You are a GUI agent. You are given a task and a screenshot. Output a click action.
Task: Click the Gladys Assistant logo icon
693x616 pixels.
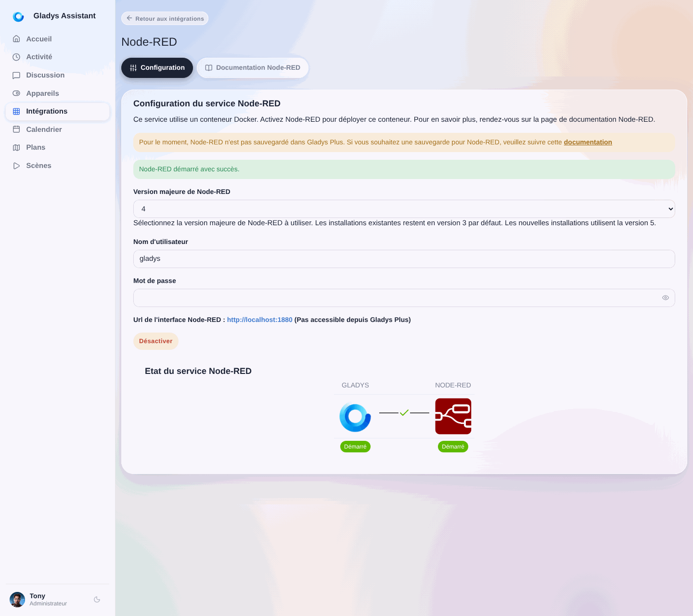pyautogui.click(x=18, y=17)
